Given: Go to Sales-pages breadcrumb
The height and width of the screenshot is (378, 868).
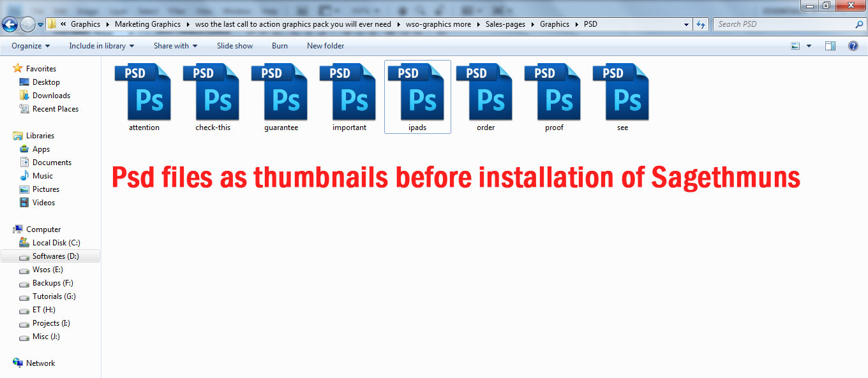Looking at the screenshot, I should (505, 24).
